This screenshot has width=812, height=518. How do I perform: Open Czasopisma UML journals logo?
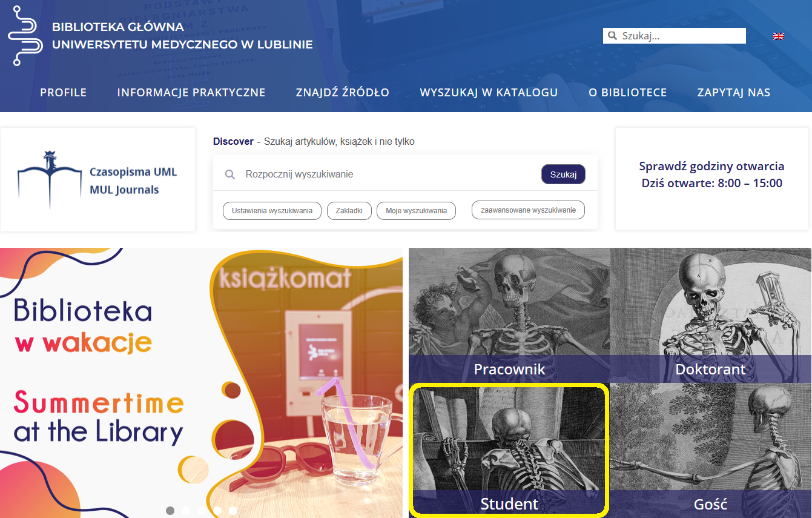tap(97, 180)
